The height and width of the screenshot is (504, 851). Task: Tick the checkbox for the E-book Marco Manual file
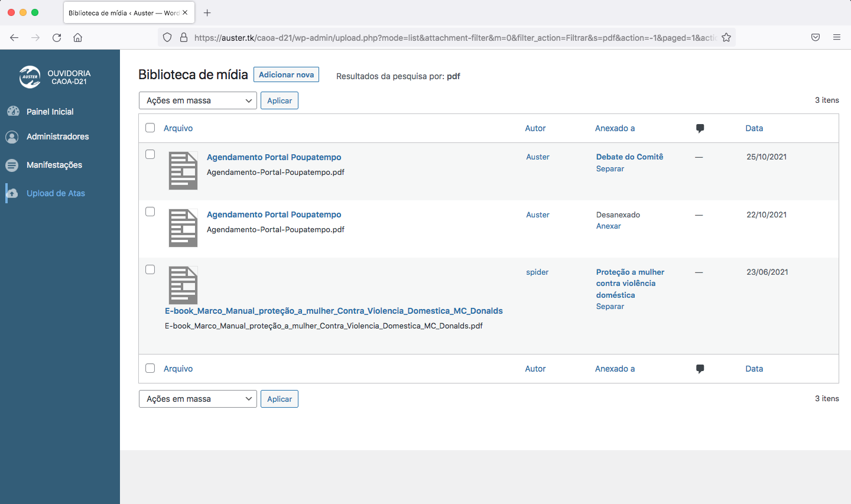point(150,269)
